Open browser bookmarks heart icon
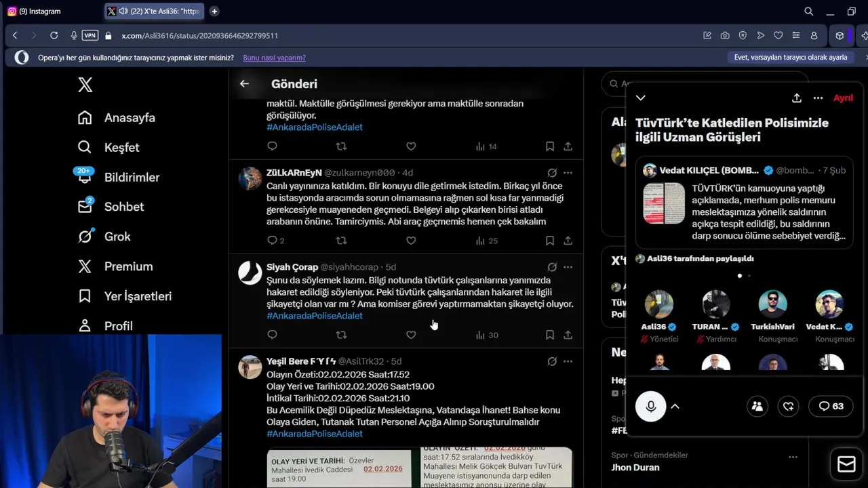This screenshot has height=488, width=868. pos(778,35)
